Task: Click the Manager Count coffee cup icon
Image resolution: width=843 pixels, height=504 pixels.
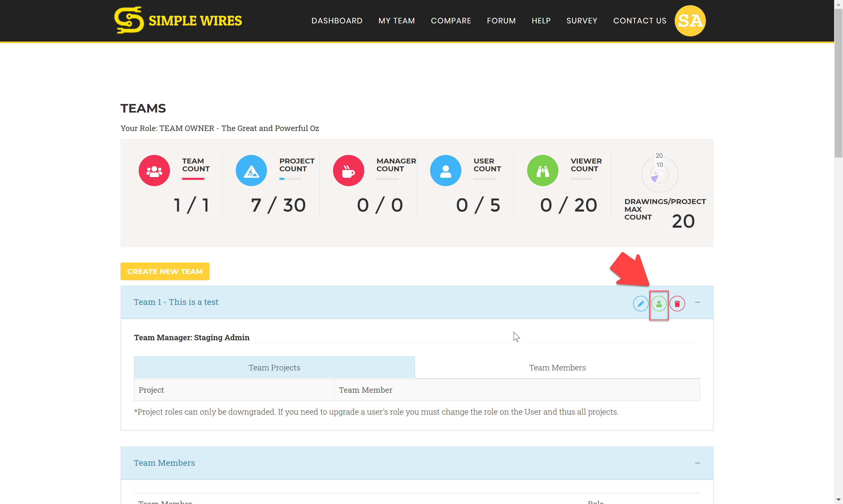Action: point(348,171)
